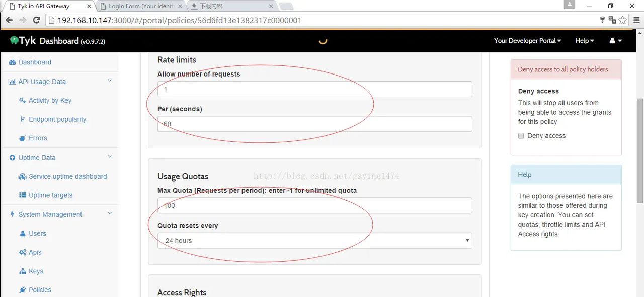The height and width of the screenshot is (297, 644).
Task: Click the browser back arrow
Action: (9, 20)
